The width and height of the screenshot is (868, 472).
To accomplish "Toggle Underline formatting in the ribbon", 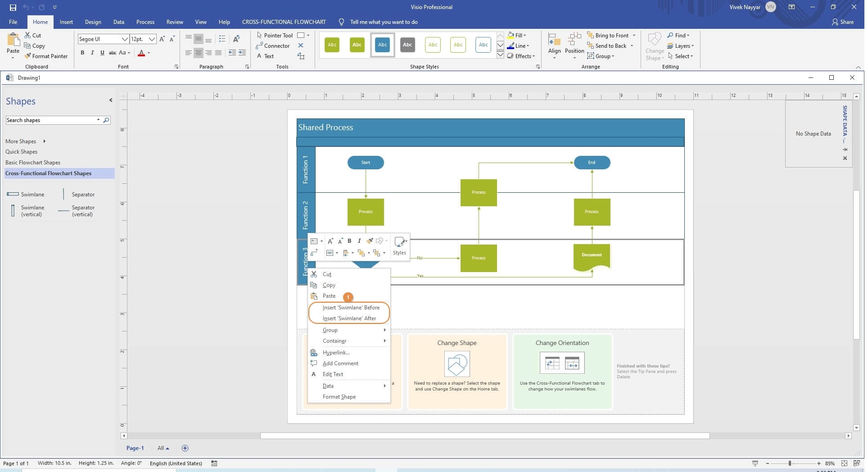I will pos(102,53).
